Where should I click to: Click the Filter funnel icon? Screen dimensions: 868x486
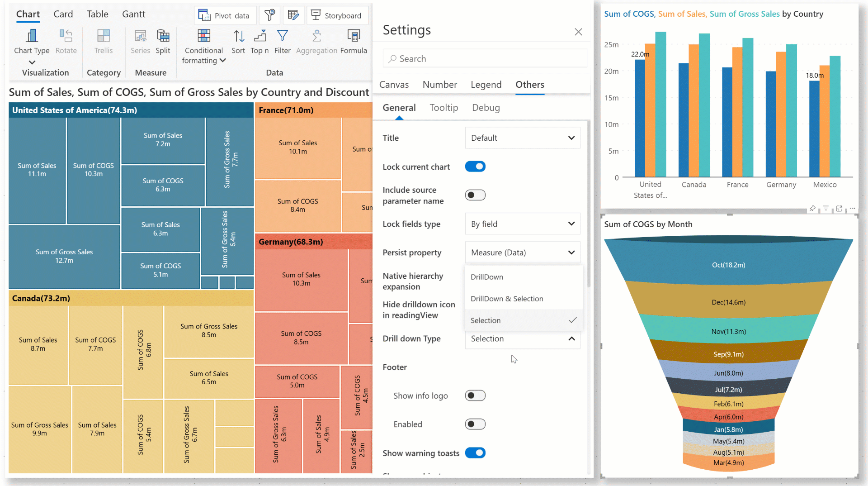click(283, 36)
